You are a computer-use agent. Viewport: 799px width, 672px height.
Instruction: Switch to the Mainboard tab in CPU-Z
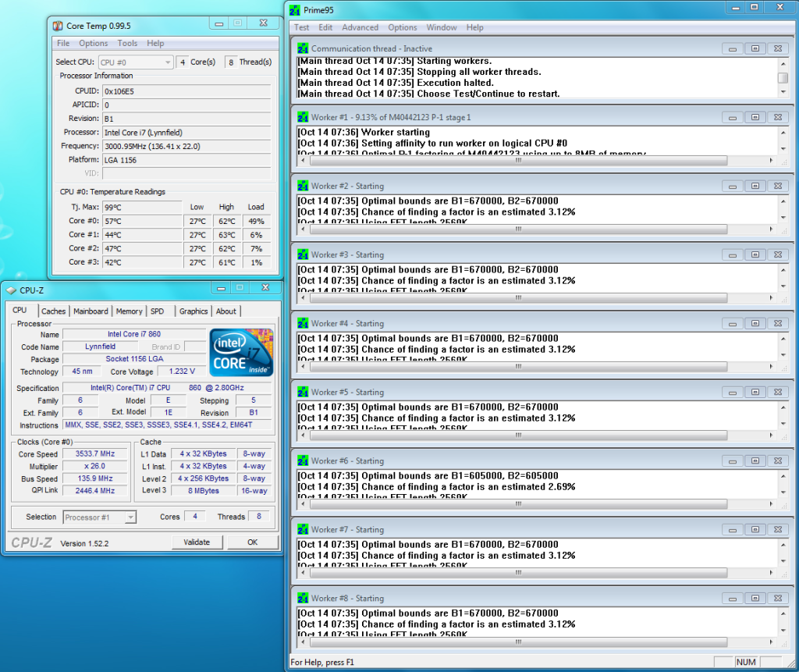coord(91,311)
